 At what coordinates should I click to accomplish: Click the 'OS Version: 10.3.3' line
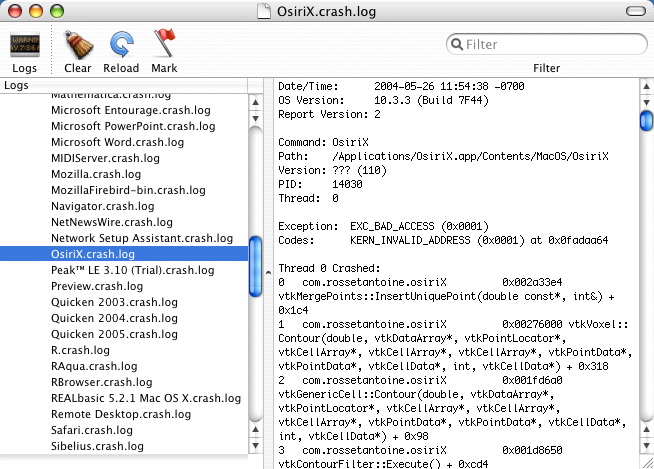tap(383, 101)
